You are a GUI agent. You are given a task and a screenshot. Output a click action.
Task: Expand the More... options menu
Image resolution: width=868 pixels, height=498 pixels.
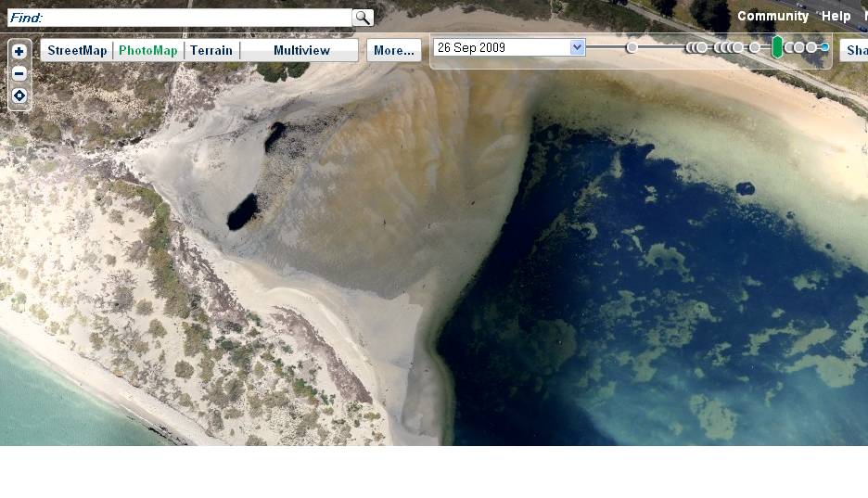393,50
